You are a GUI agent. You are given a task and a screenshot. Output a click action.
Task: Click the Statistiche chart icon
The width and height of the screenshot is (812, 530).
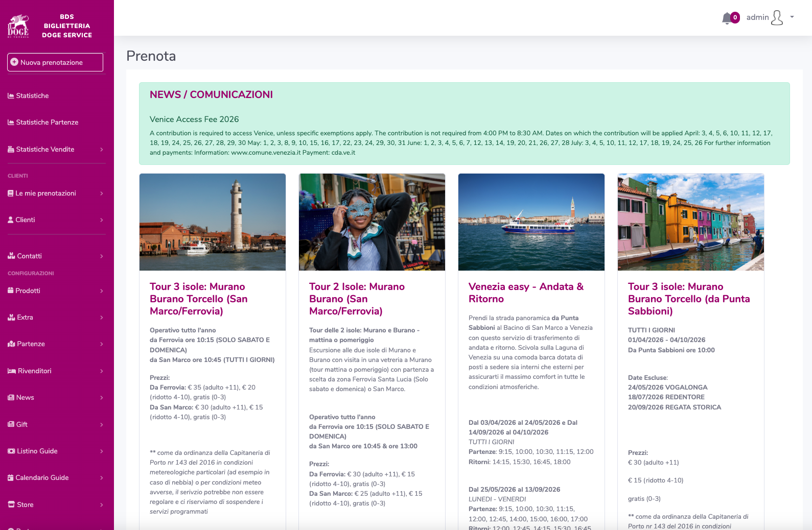[x=11, y=95]
